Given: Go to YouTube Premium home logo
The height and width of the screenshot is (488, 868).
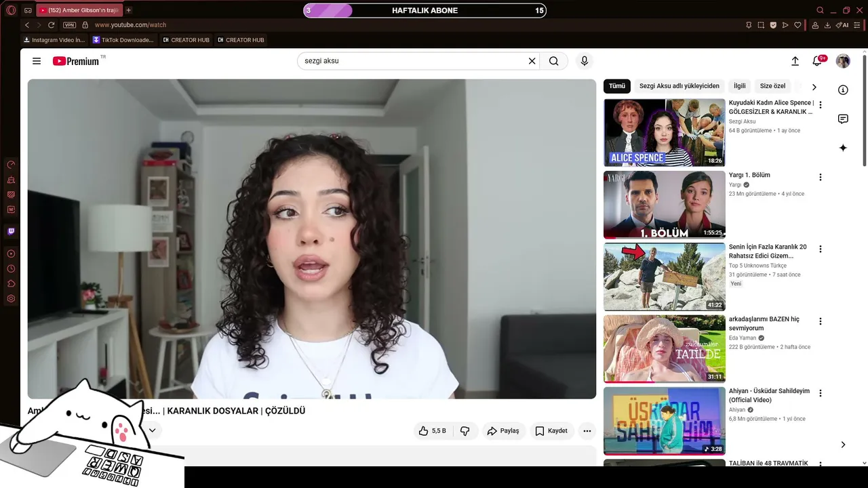Looking at the screenshot, I should pyautogui.click(x=76, y=61).
